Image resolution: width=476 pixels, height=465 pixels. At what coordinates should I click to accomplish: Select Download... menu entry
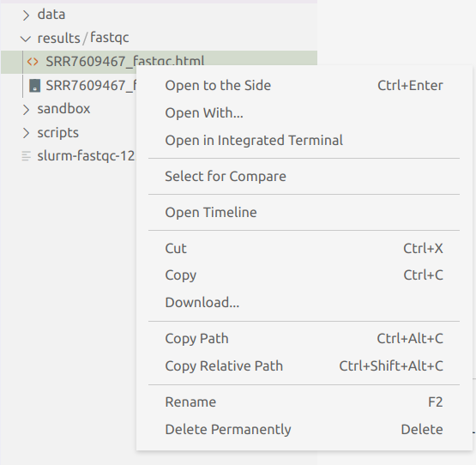pyautogui.click(x=304, y=302)
